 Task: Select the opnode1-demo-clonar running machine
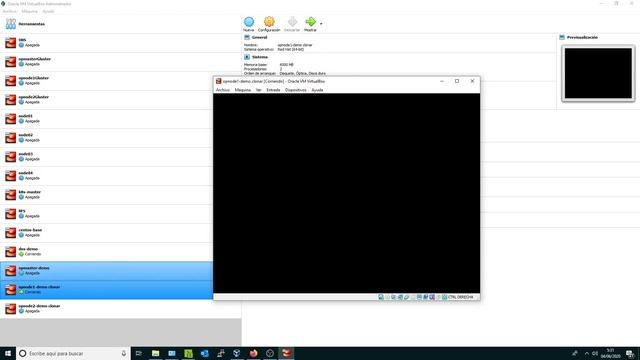[106, 289]
